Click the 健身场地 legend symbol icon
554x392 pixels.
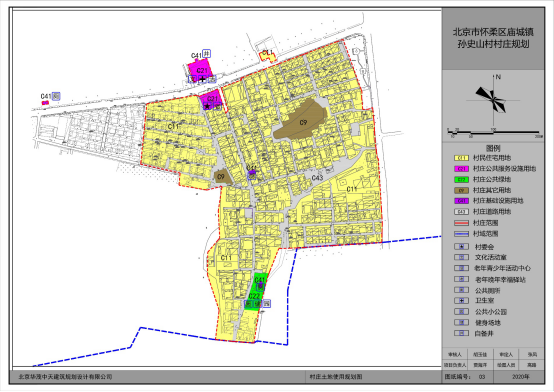coord(461,322)
